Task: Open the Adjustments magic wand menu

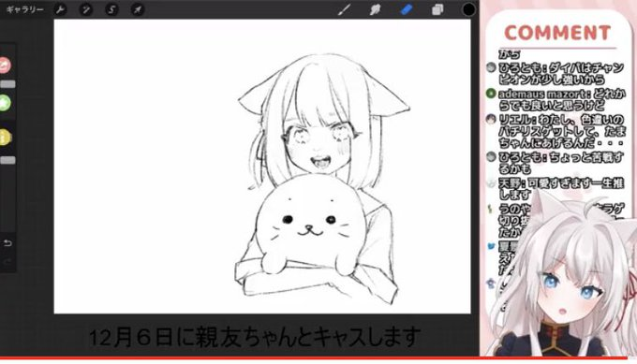Action: (86, 9)
